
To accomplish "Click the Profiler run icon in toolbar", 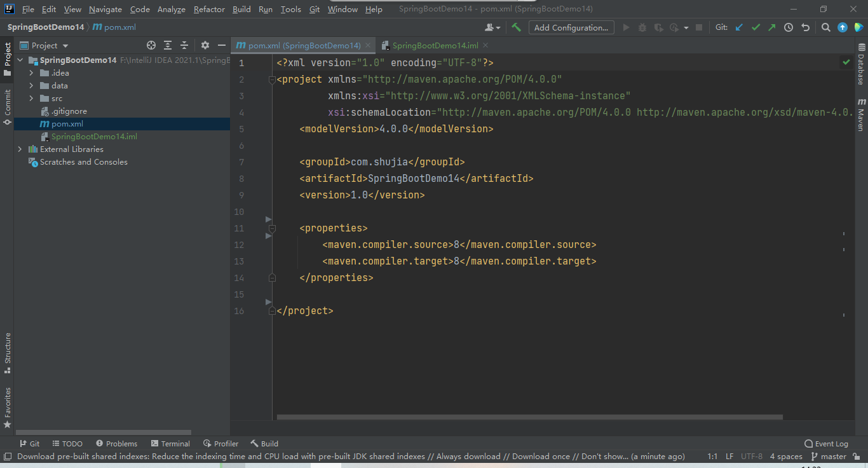I will [x=674, y=27].
